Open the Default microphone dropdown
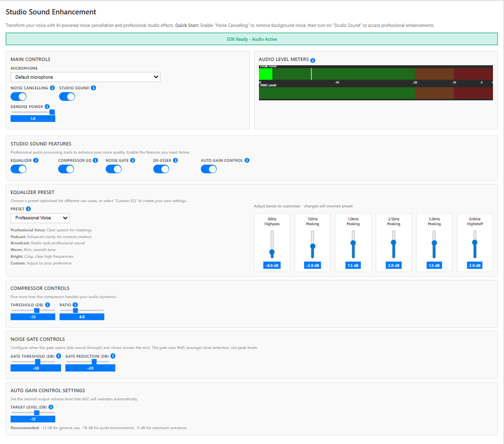Screen dimensions: 504x444 [86, 77]
